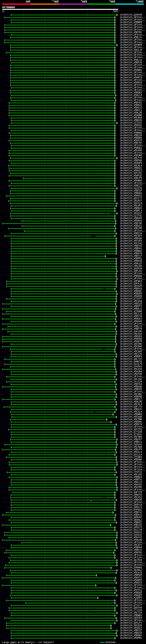Select hit label UniRef100_A5AIJ8
The image size is (146, 644).
(131, 50)
